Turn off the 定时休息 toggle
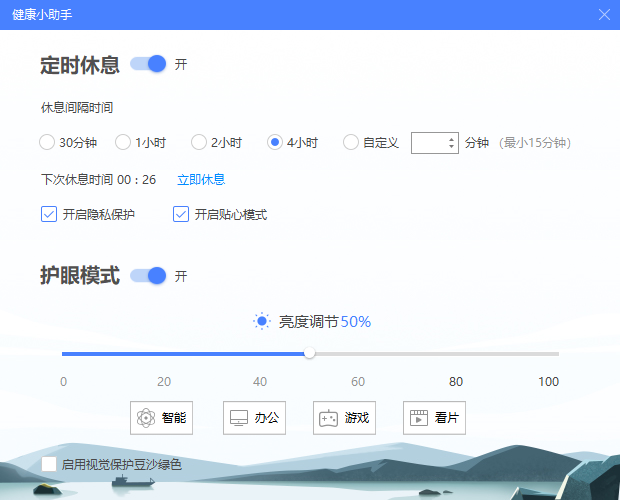Screen dimensions: 620x500 148,64
